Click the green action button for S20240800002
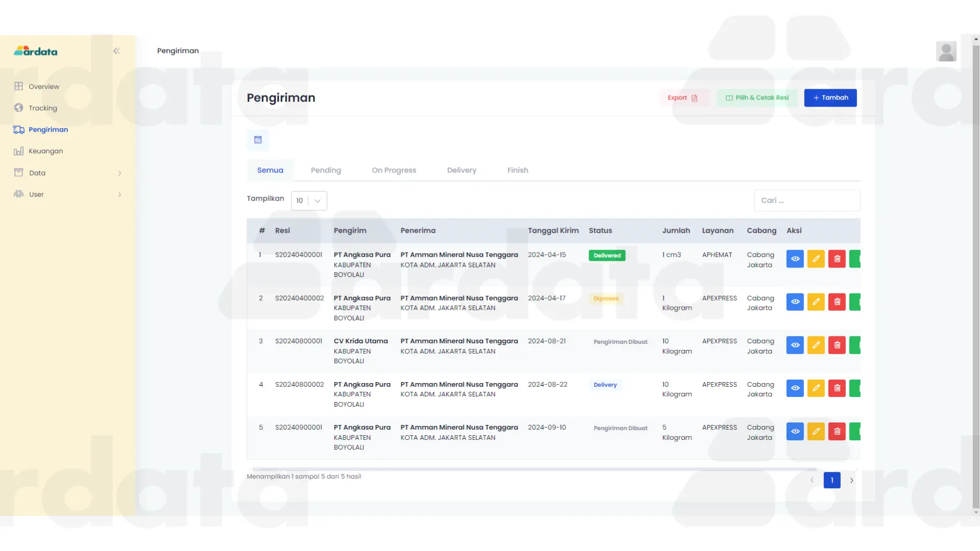This screenshot has height=551, width=980. (x=855, y=388)
